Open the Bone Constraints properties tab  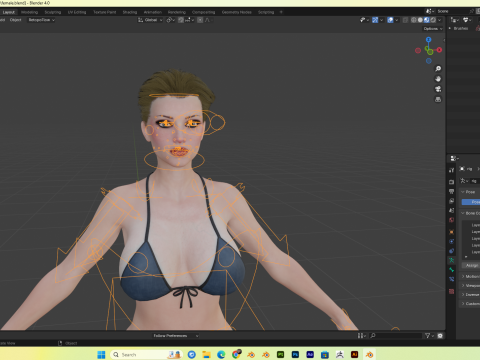[451, 279]
